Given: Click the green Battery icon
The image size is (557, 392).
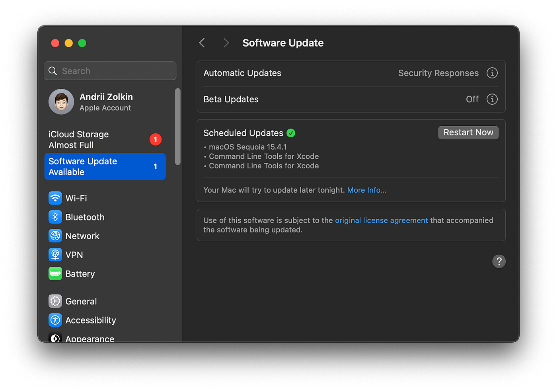Looking at the screenshot, I should (55, 274).
